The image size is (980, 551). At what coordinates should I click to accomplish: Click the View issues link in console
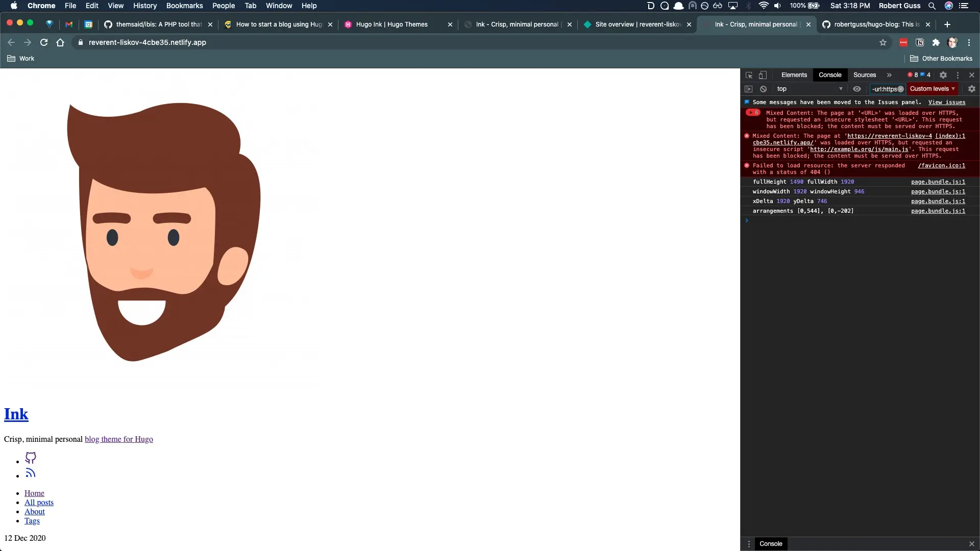tap(947, 102)
